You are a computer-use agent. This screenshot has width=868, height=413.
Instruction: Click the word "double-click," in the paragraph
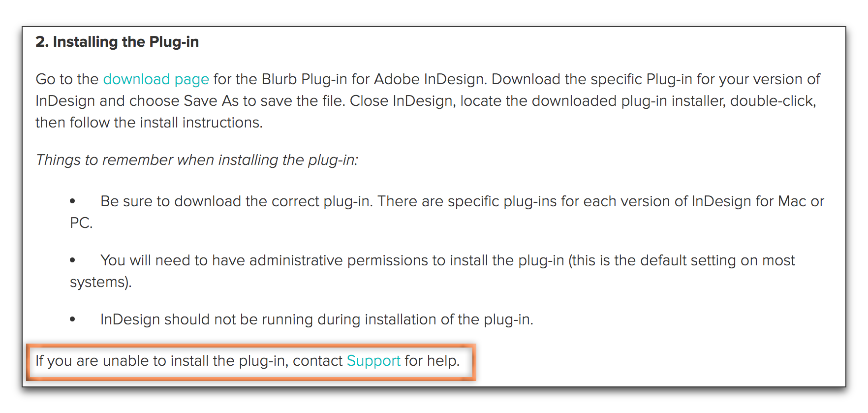point(773,101)
